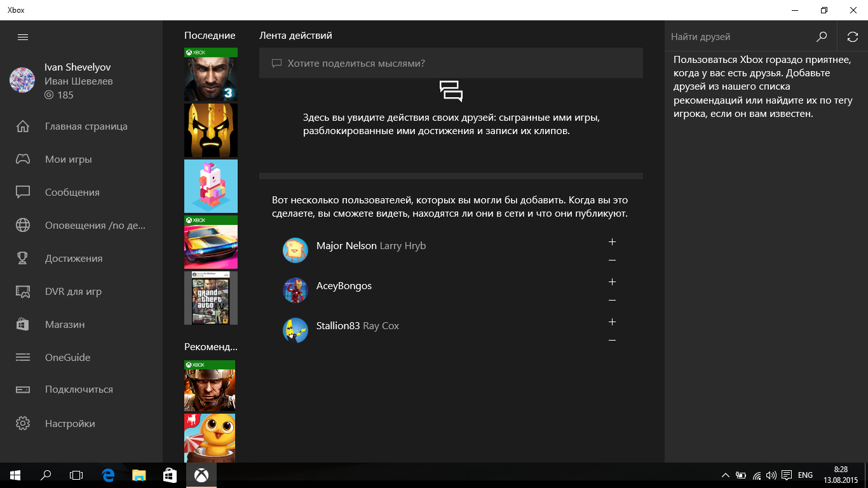The height and width of the screenshot is (488, 868).
Task: Refresh the friends list
Action: coord(853,37)
